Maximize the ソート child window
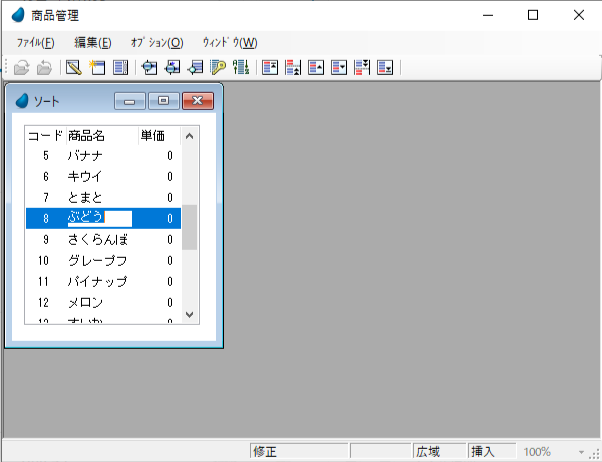Image resolution: width=602 pixels, height=462 pixels. click(164, 101)
